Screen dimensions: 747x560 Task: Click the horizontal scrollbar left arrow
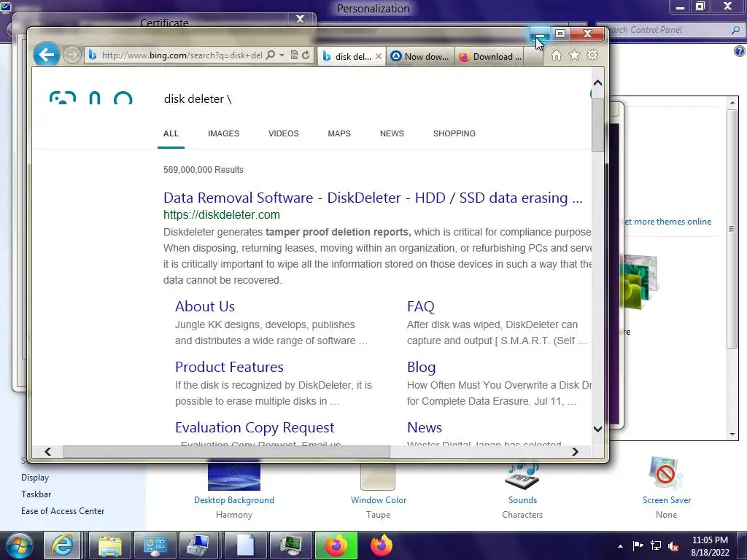pos(47,451)
